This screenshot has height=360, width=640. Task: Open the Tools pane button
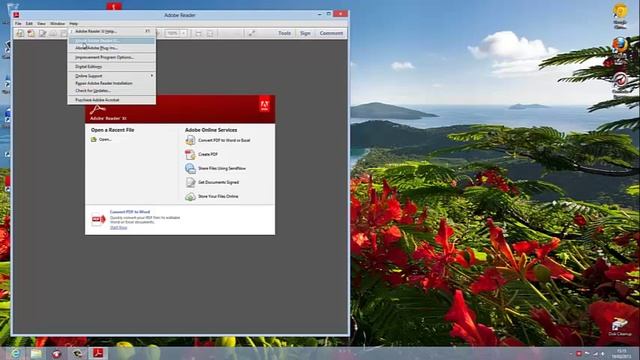click(284, 33)
